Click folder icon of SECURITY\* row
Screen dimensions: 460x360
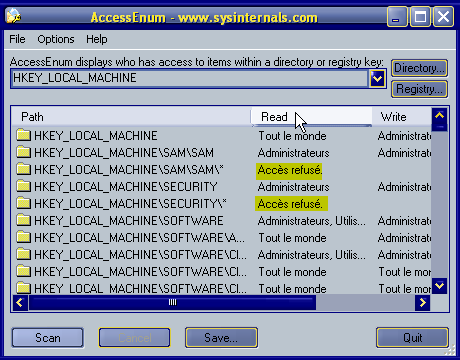click(x=23, y=203)
